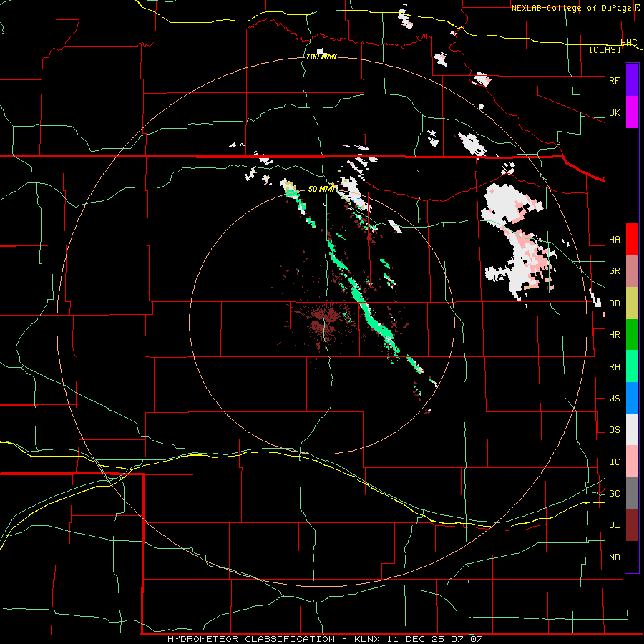Click the "HYDROMETEOR CLASSIFICATION" caption at bottom
This screenshot has height=644, width=644.
[251, 639]
